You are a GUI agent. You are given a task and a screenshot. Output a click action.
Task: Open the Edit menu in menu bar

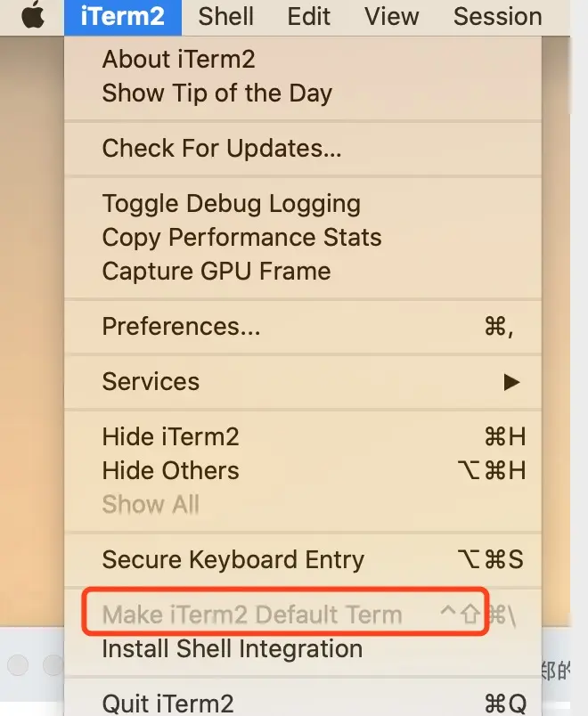tap(309, 16)
